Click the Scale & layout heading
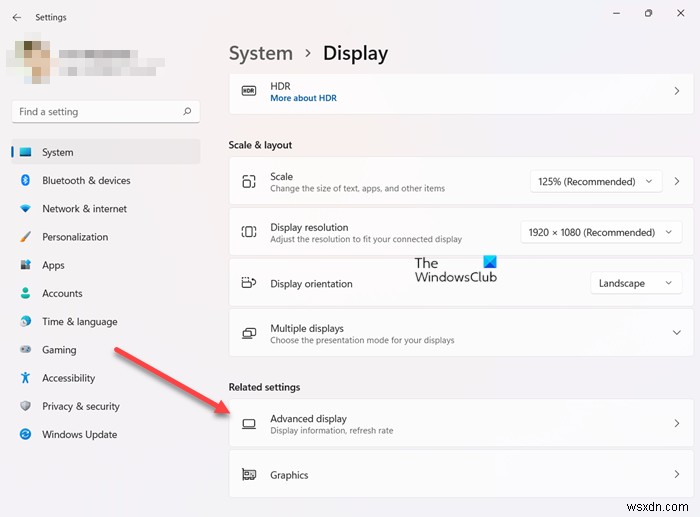Image resolution: width=700 pixels, height=517 pixels. click(260, 145)
